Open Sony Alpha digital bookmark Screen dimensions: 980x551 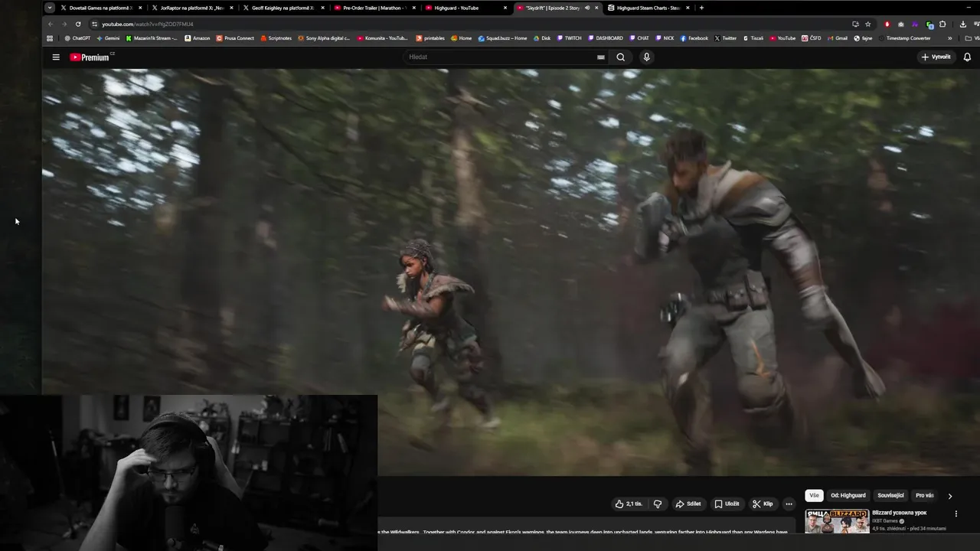click(324, 38)
